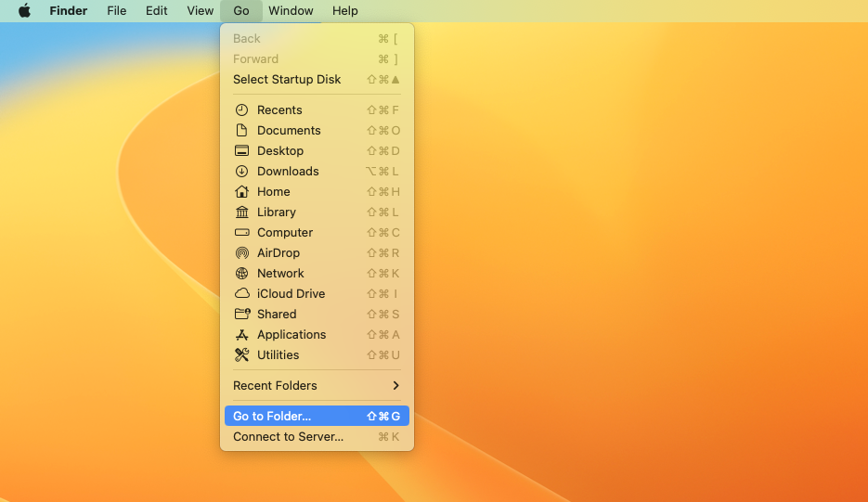The width and height of the screenshot is (868, 502).
Task: Choose Select Startup Disk
Action: 317,79
